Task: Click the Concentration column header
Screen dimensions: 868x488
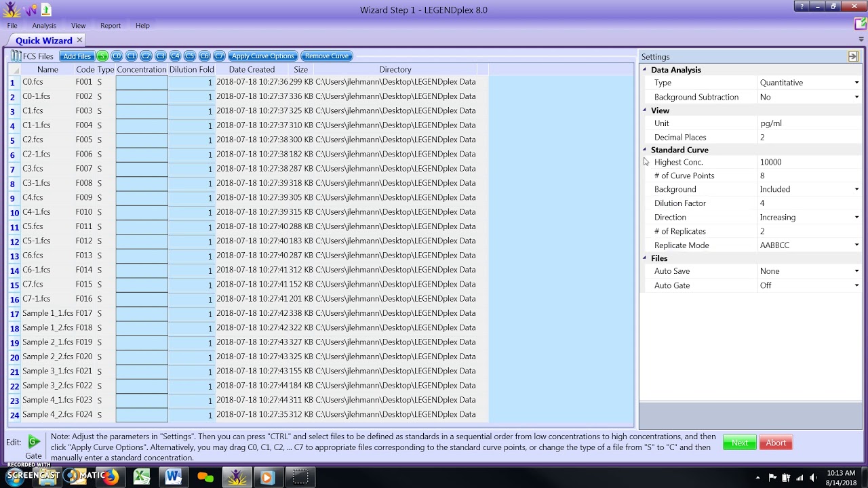Action: tap(142, 70)
